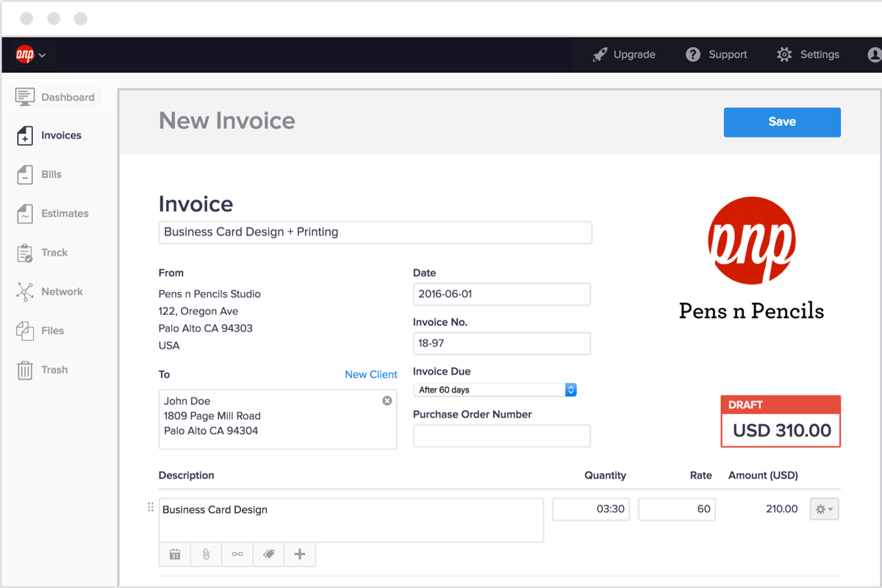This screenshot has width=882, height=588.
Task: Open the line item gear options dropdown
Action: [824, 509]
